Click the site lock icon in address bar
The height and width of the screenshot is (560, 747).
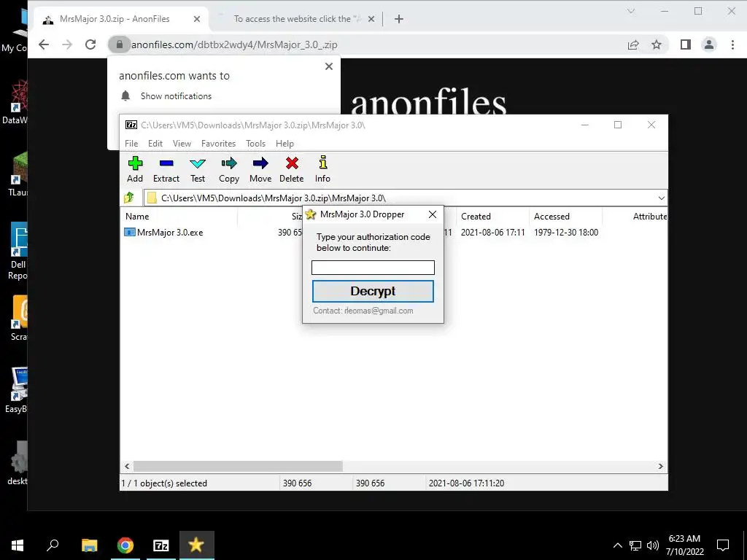(119, 44)
